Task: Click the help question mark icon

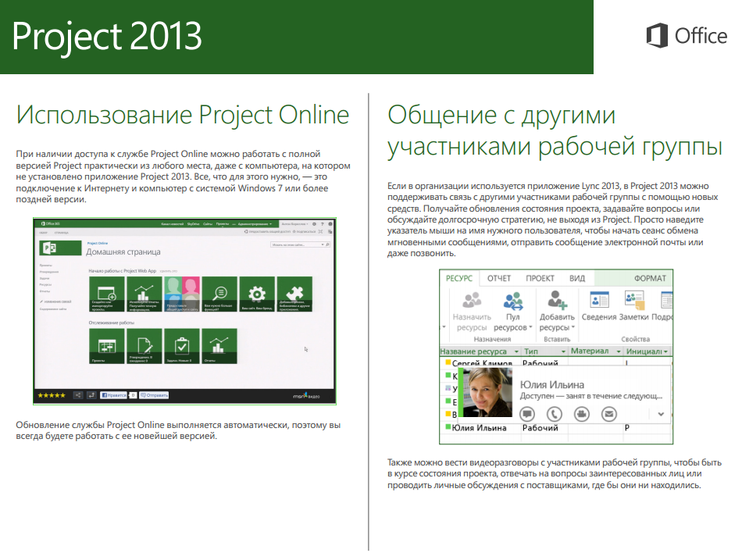Action: click(323, 224)
